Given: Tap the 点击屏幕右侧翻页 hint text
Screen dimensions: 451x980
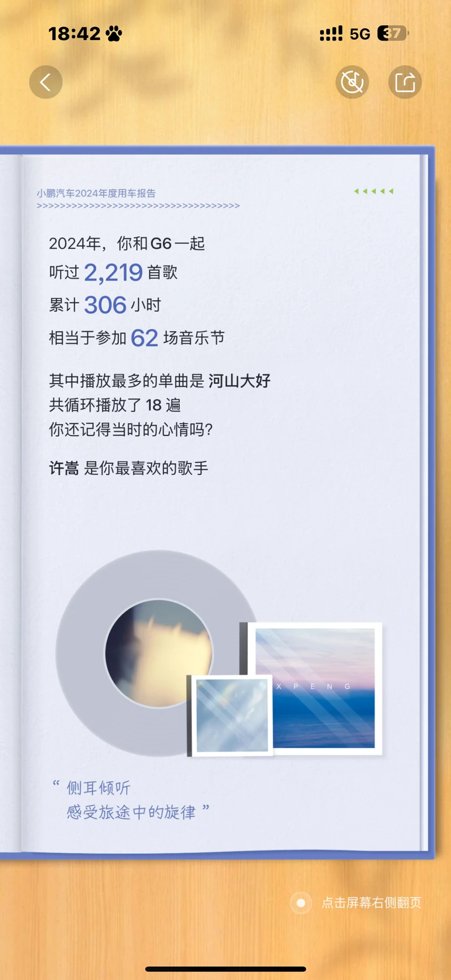Looking at the screenshot, I should [371, 903].
